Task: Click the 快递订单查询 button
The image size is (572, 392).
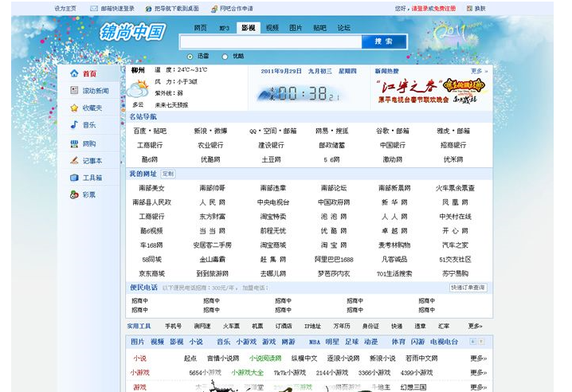Action: click(468, 288)
